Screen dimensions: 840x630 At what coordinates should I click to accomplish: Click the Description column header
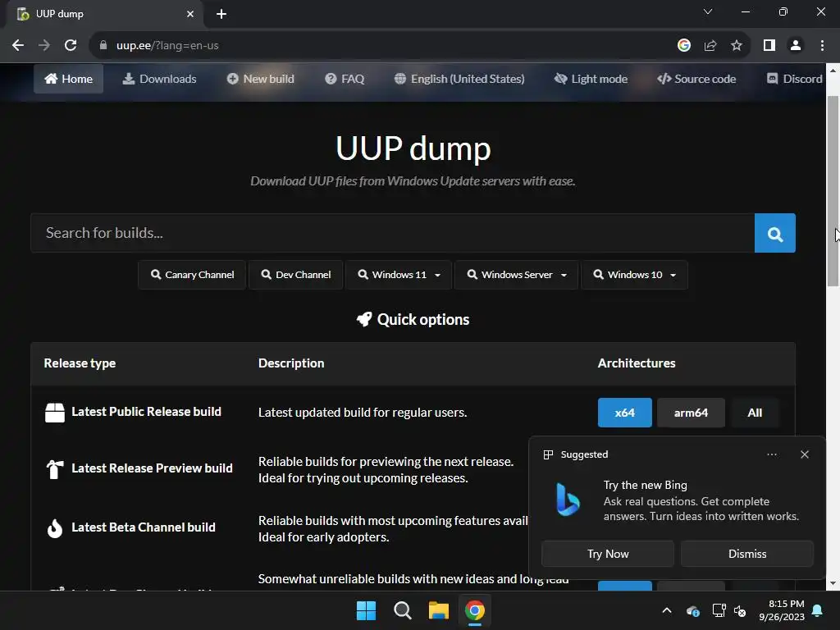[291, 363]
